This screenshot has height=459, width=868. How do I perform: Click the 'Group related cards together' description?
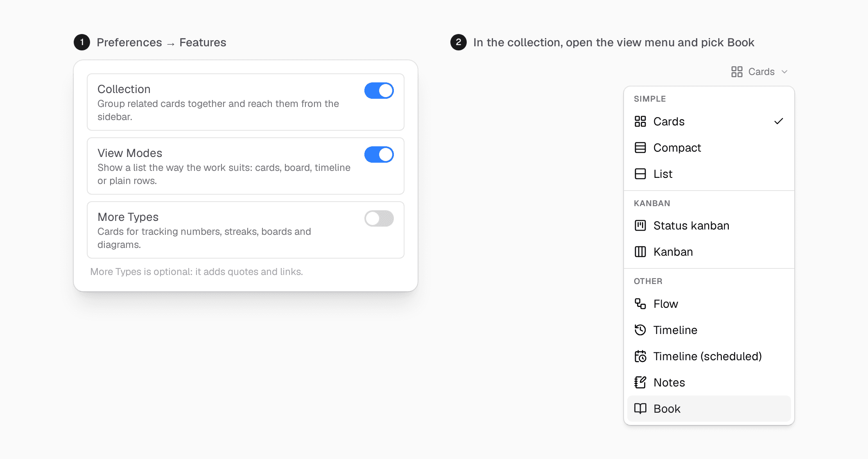point(218,110)
